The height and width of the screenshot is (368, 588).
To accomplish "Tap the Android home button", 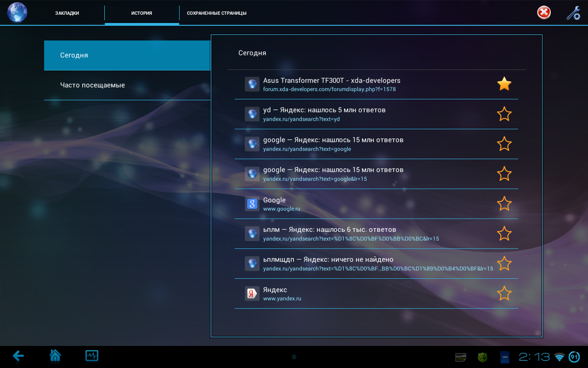I will click(x=55, y=356).
